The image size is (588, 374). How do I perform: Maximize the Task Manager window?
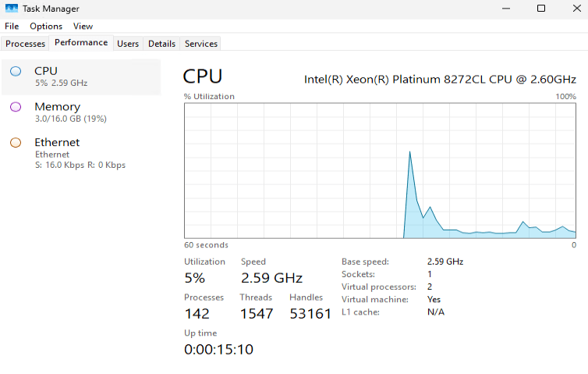point(540,9)
